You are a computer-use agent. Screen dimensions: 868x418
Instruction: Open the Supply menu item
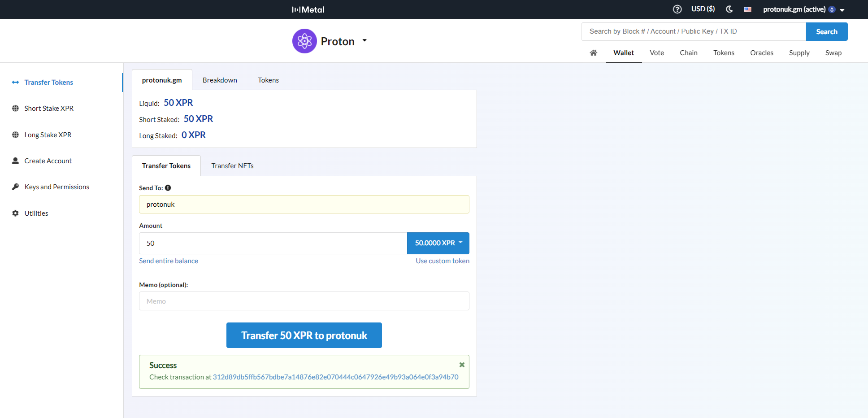point(799,53)
